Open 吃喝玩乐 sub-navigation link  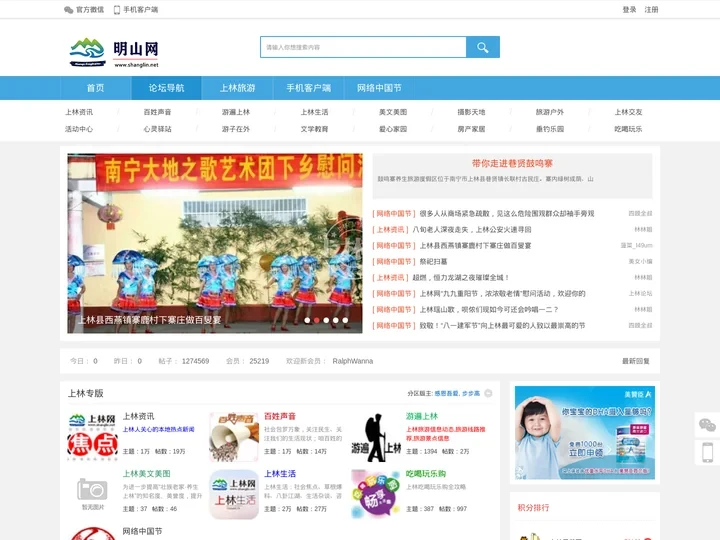pos(629,129)
